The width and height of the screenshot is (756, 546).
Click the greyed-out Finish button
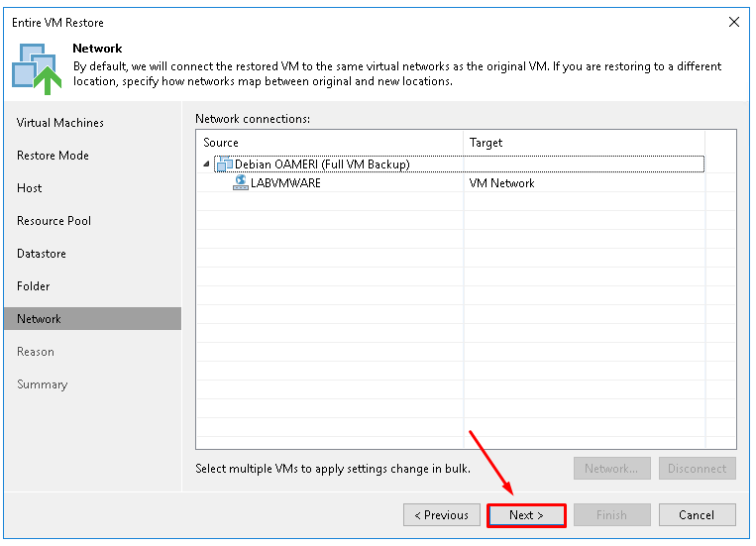pyautogui.click(x=612, y=515)
